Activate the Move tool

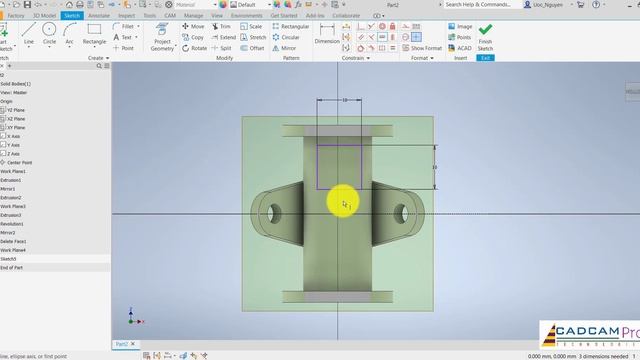[x=193, y=26]
